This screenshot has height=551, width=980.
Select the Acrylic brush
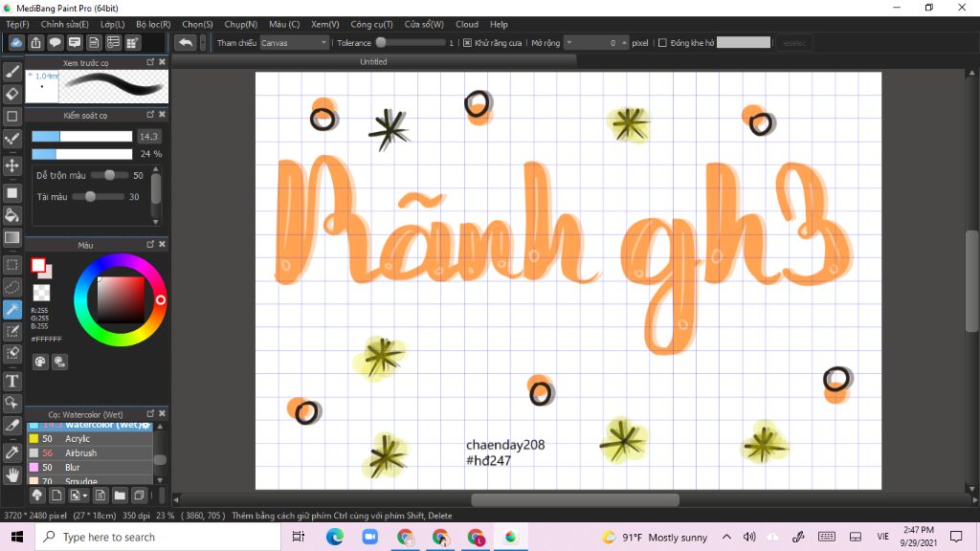90,438
